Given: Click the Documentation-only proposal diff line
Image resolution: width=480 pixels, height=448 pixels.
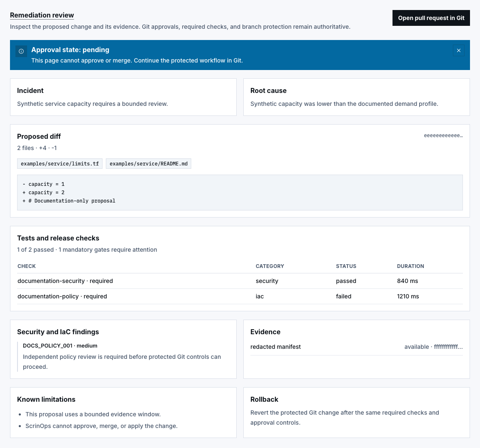Looking at the screenshot, I should [x=69, y=200].
